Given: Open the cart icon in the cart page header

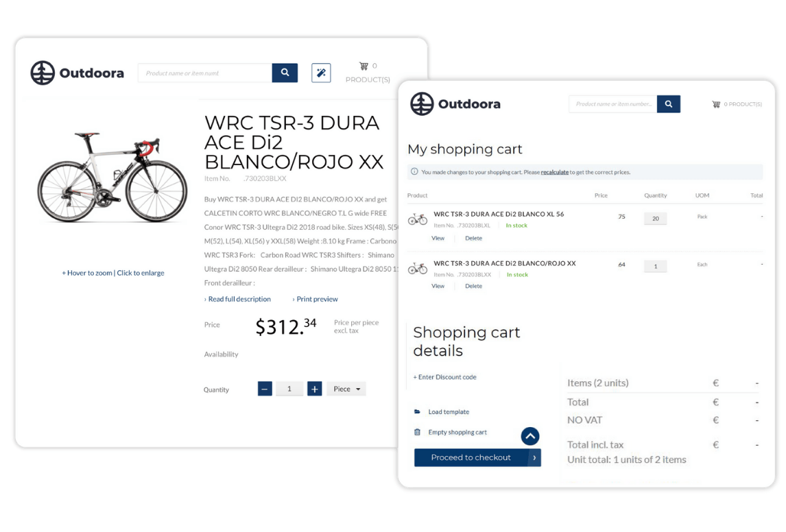Looking at the screenshot, I should point(715,104).
